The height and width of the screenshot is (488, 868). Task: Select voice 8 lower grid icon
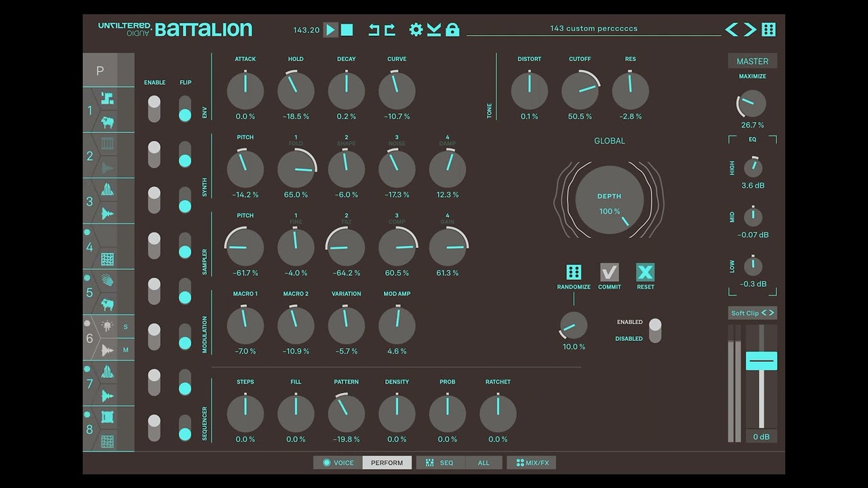(x=108, y=441)
